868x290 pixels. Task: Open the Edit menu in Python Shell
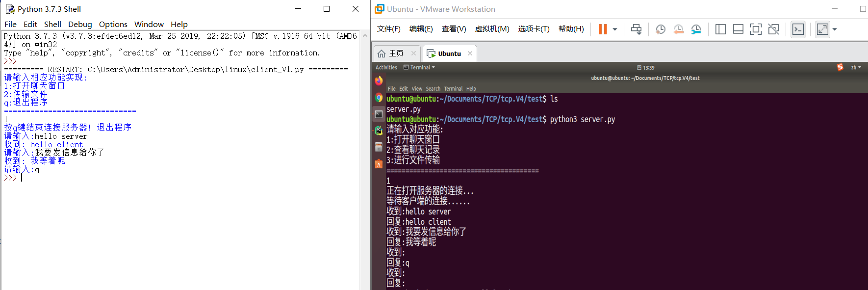pos(30,24)
